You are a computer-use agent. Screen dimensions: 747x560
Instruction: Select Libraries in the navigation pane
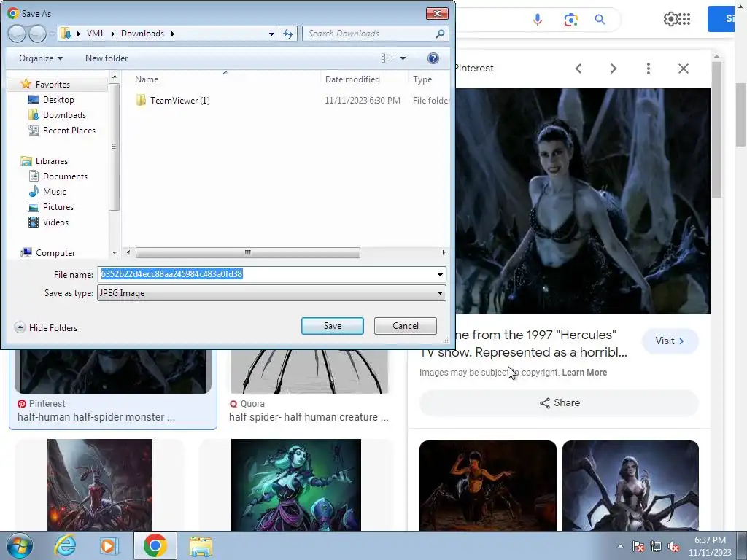[52, 161]
